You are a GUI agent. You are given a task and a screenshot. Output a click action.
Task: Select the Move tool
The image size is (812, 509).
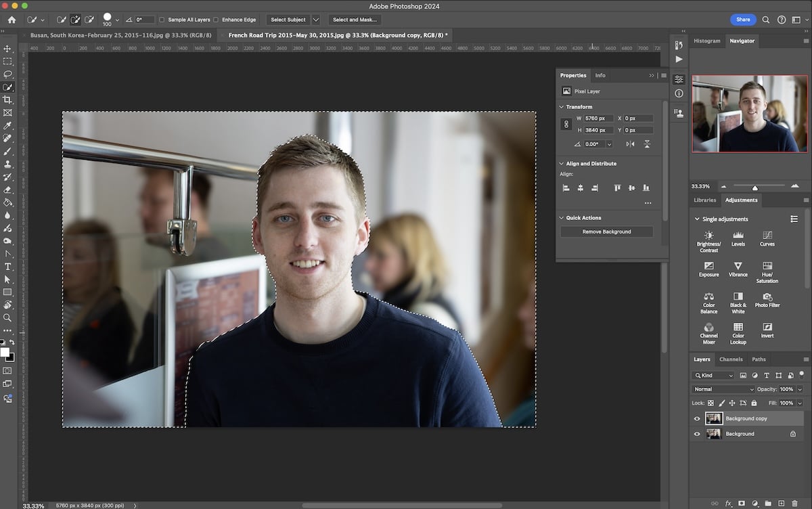tap(8, 49)
